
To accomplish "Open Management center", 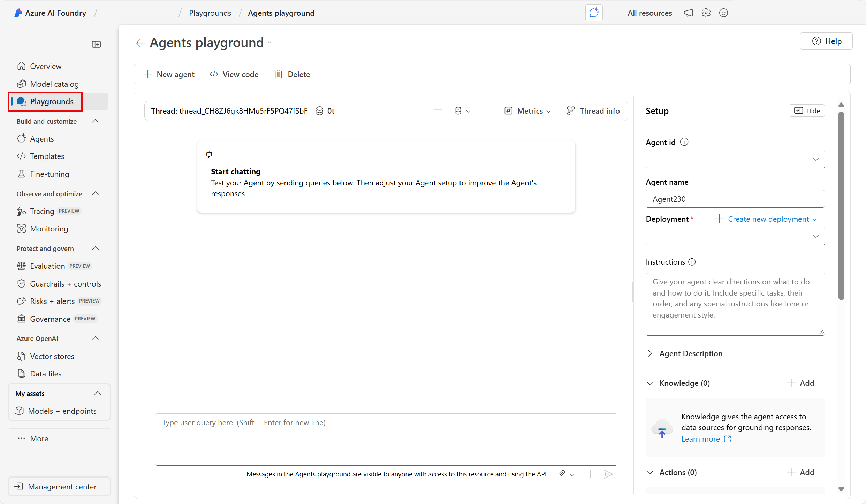I will point(59,487).
